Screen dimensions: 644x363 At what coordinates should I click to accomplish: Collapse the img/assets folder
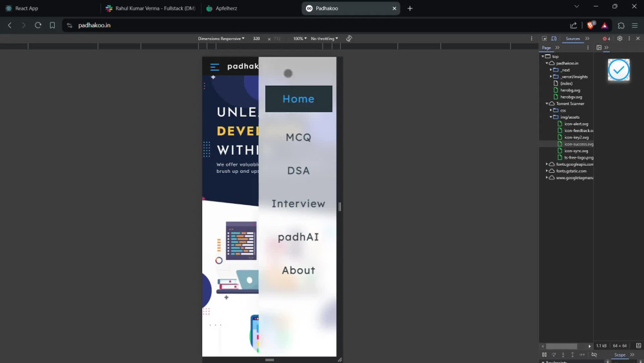click(x=551, y=117)
